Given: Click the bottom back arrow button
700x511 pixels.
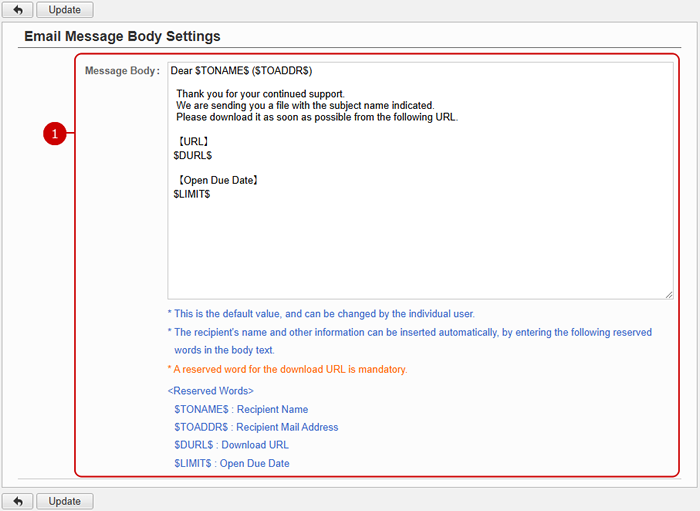Looking at the screenshot, I should [x=17, y=501].
